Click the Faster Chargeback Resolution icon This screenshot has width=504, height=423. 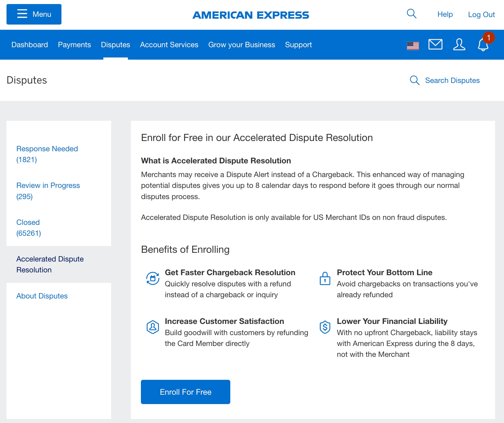[x=153, y=278]
